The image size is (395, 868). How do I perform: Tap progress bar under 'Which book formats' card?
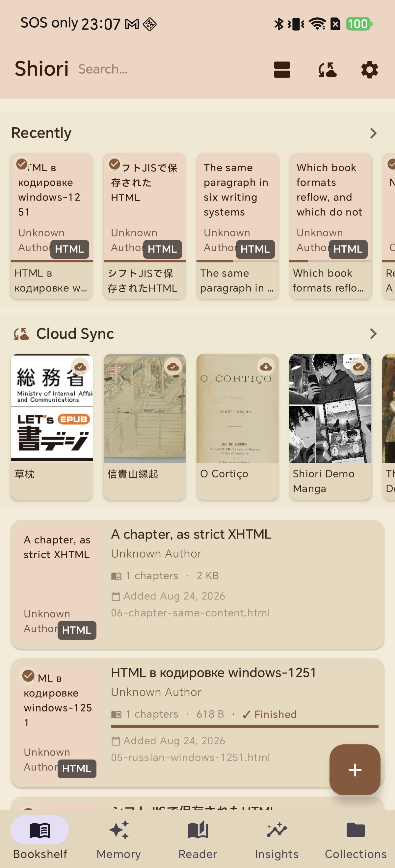click(x=330, y=261)
